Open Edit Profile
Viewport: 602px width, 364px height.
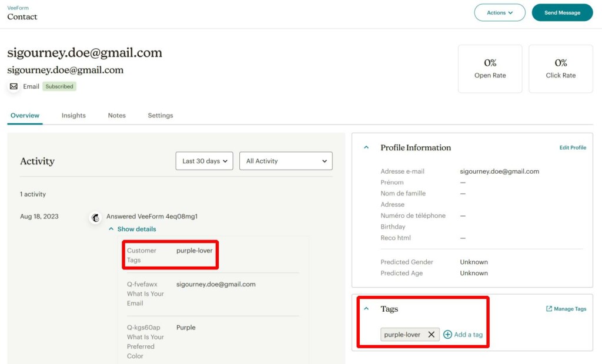coord(573,147)
